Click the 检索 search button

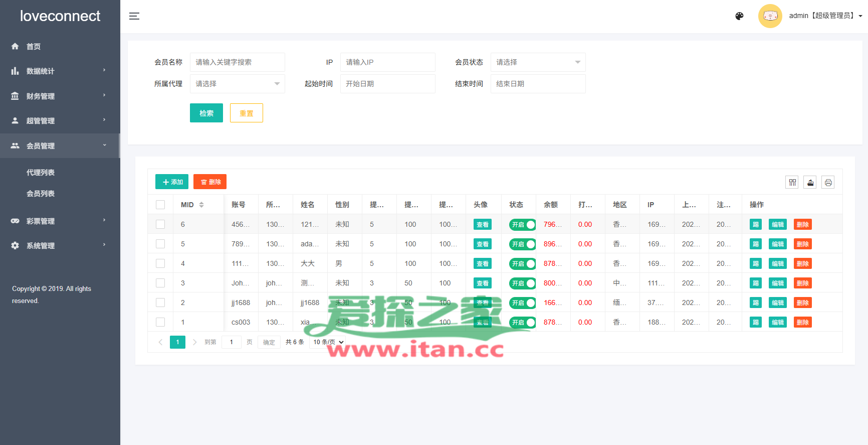(x=206, y=113)
